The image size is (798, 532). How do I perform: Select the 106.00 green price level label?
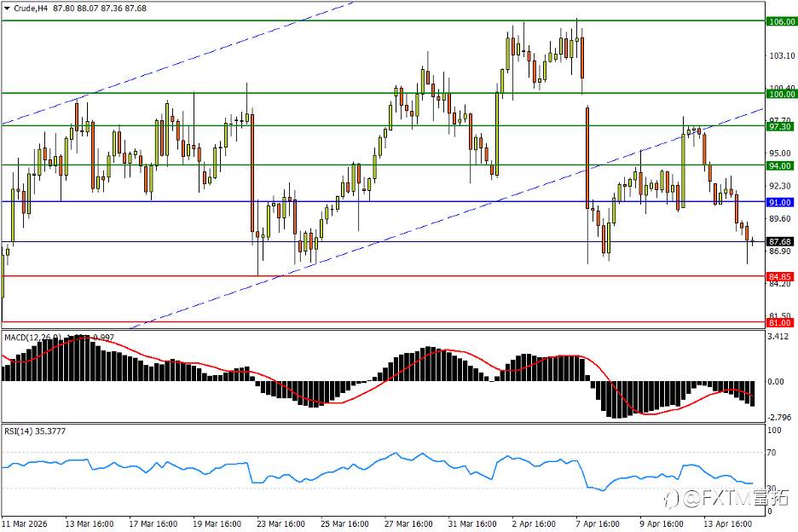[781, 21]
